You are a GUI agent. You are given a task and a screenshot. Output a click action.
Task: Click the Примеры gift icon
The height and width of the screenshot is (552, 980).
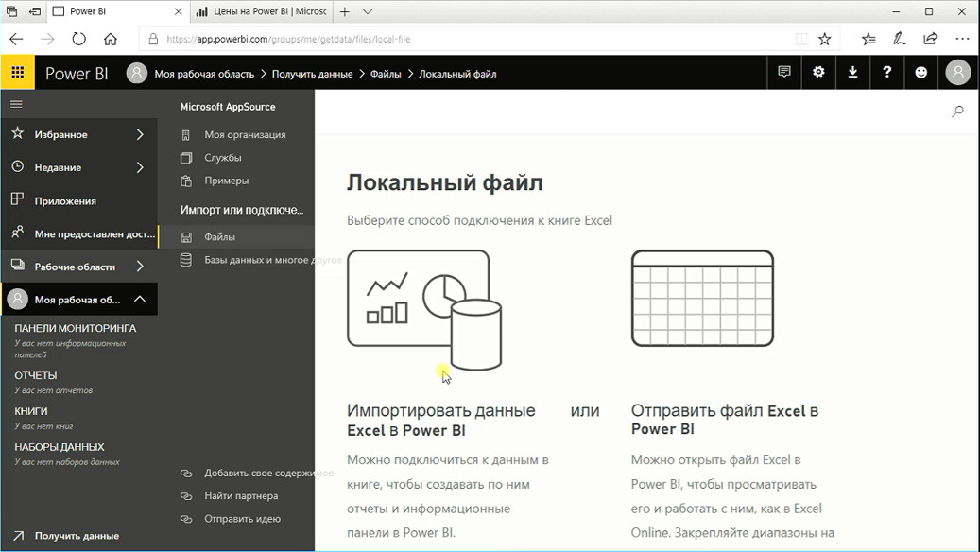185,181
